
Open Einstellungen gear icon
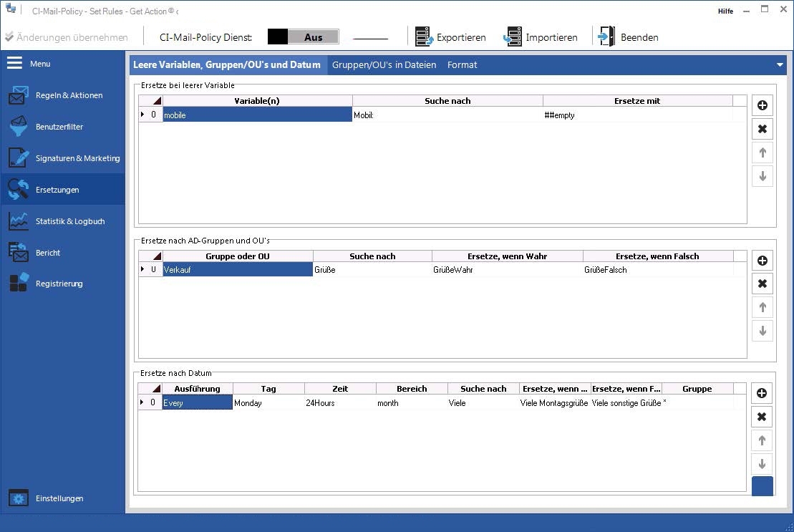(19, 498)
